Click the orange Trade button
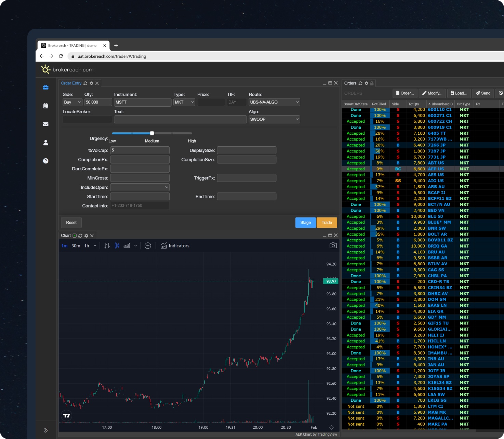This screenshot has height=439, width=504. (x=327, y=223)
